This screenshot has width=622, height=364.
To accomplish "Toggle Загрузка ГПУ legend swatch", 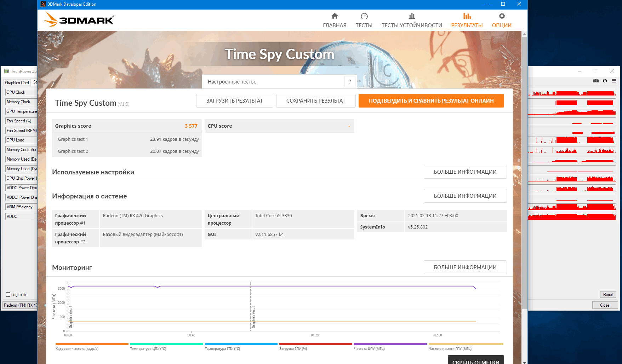I will (x=316, y=344).
